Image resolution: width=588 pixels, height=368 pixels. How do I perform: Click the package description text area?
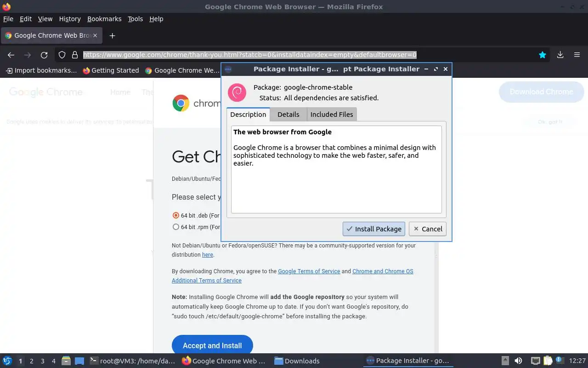tap(336, 169)
